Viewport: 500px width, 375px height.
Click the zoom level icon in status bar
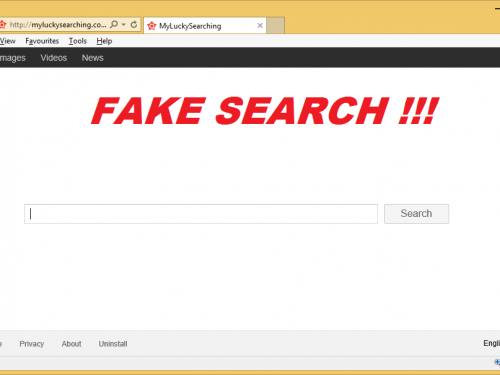click(497, 362)
